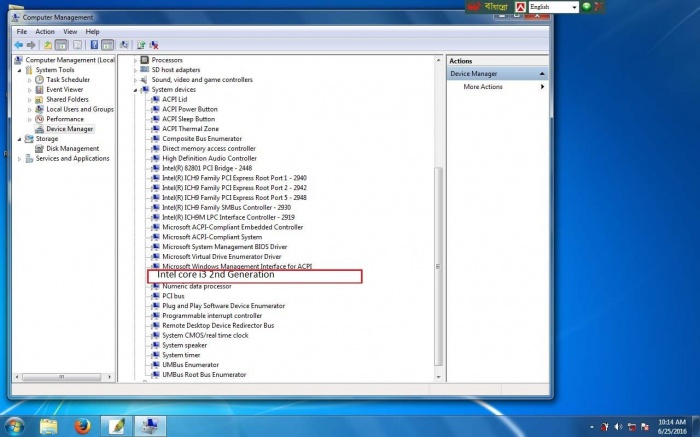Image resolution: width=700 pixels, height=437 pixels.
Task: Click Update Driver Software toolbar icon
Action: pyautogui.click(x=141, y=45)
